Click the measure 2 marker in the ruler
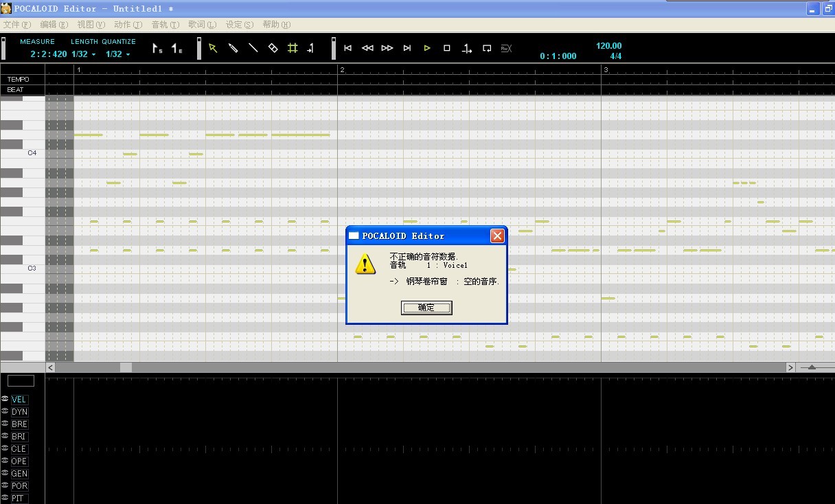Viewport: 835px width, 504px height. tap(342, 70)
